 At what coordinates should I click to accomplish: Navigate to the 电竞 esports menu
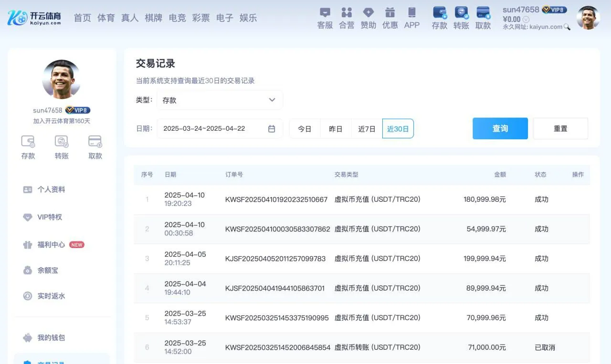(x=177, y=18)
